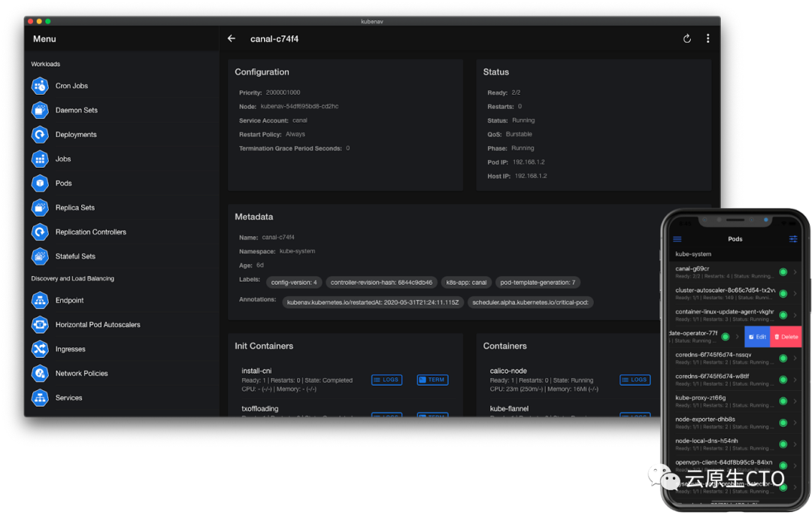Click the k8s-app: canal label chip
The height and width of the screenshot is (515, 812).
466,283
